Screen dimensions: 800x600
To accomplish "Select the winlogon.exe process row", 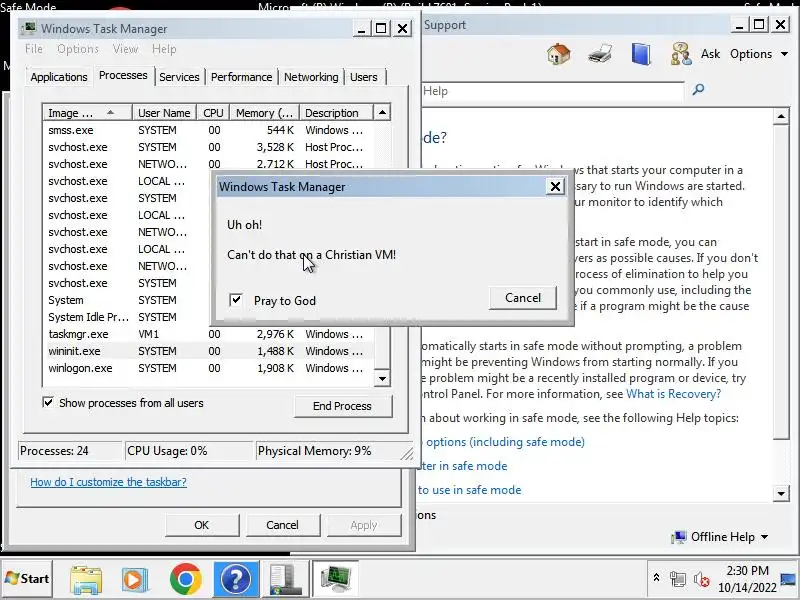I will pos(208,368).
